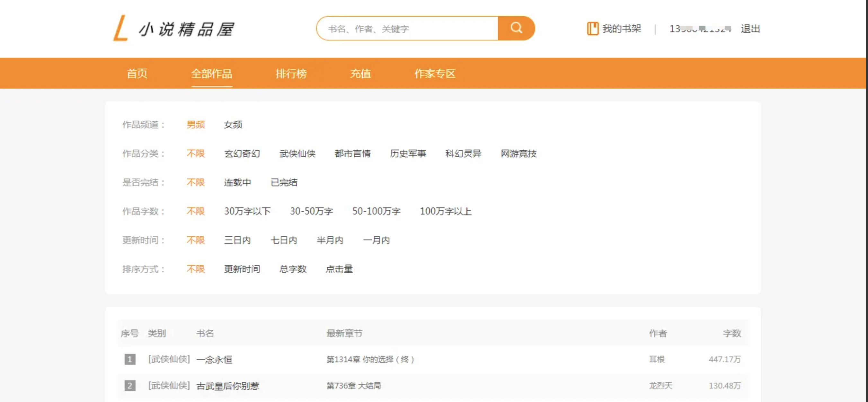Filter category by 玄幻奇幻
This screenshot has height=402, width=868.
(242, 153)
